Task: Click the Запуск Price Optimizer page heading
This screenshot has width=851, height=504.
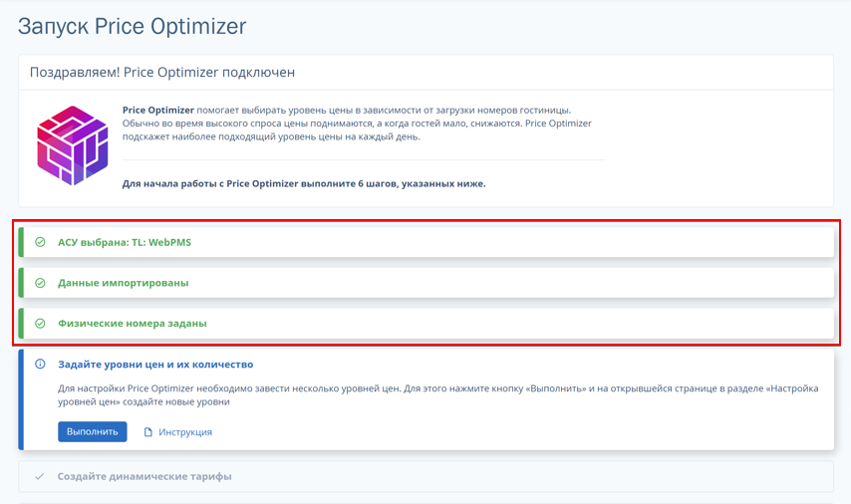Action: (132, 26)
